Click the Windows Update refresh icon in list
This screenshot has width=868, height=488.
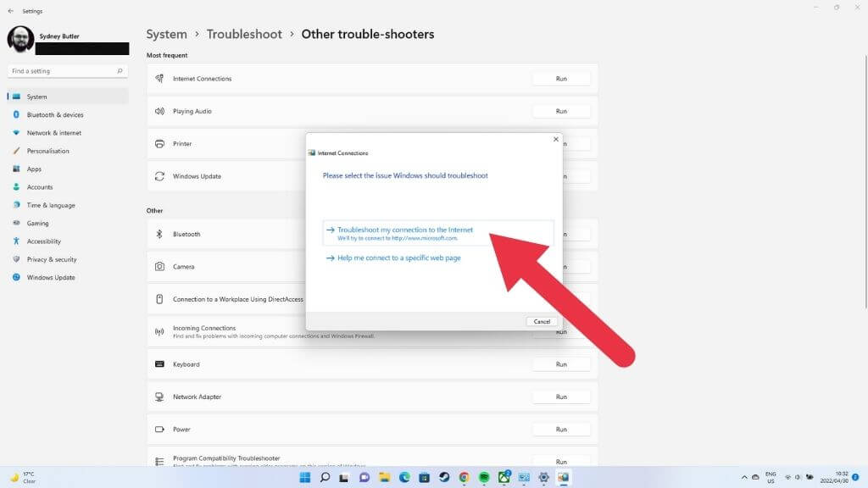click(159, 176)
